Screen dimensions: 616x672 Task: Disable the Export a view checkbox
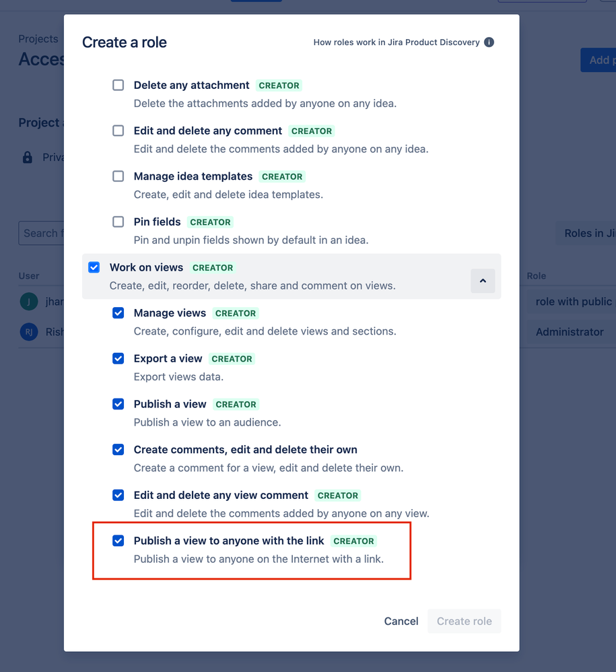[118, 358]
